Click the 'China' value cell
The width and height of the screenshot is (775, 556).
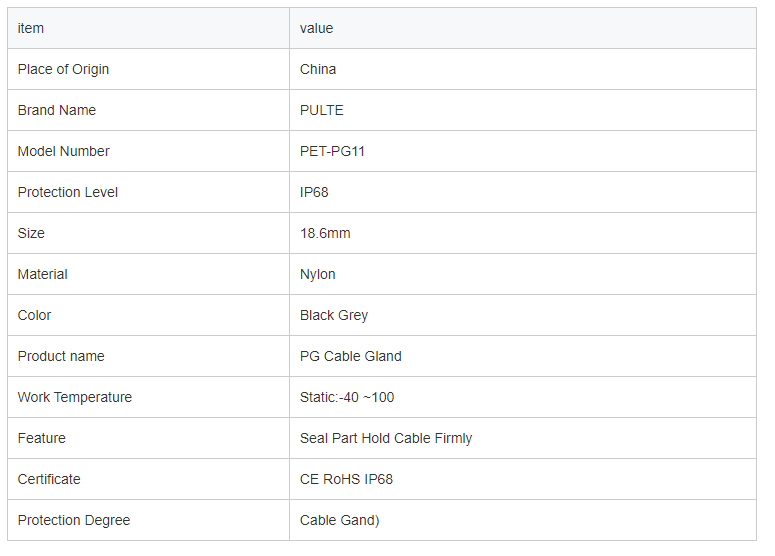523,69
